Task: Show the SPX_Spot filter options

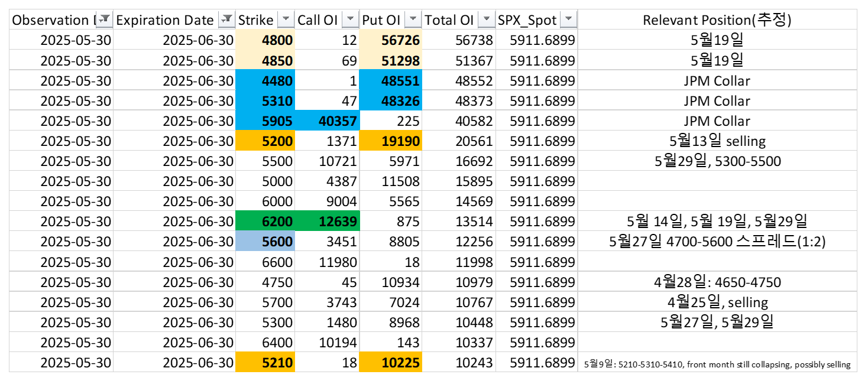Action: pyautogui.click(x=568, y=19)
